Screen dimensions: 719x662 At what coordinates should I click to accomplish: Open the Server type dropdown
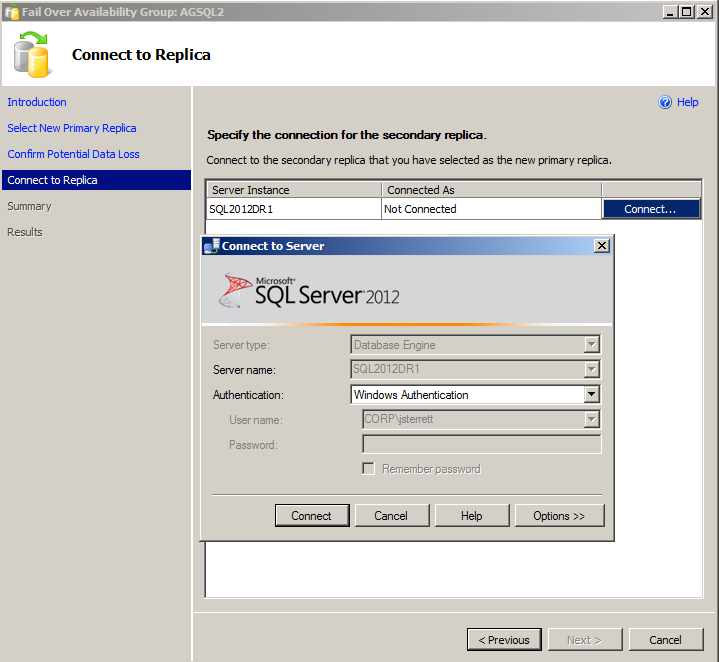pyautogui.click(x=592, y=345)
